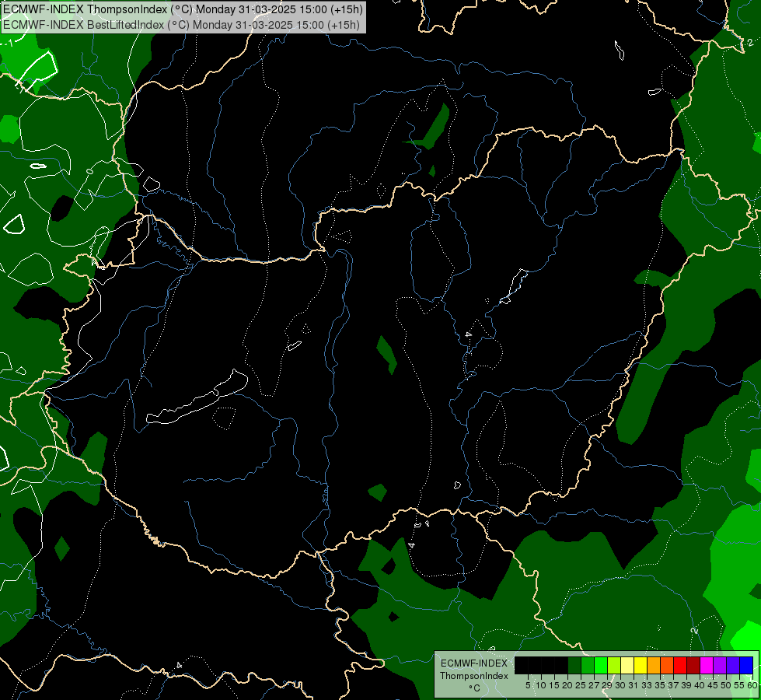Click the legend value '25'
Viewport: 761px width, 700px height.
point(581,685)
